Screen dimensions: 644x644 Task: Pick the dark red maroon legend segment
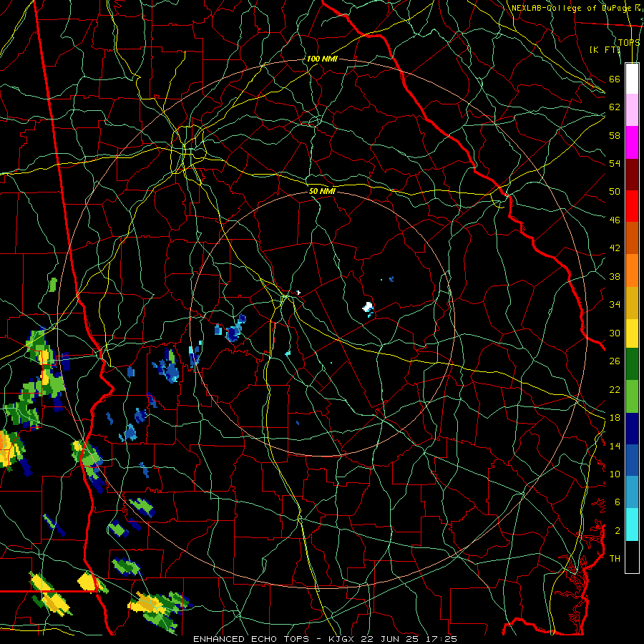coord(632,175)
